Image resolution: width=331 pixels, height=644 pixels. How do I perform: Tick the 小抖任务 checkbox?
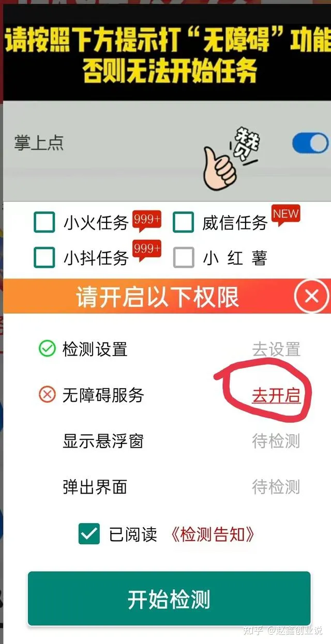[44, 257]
